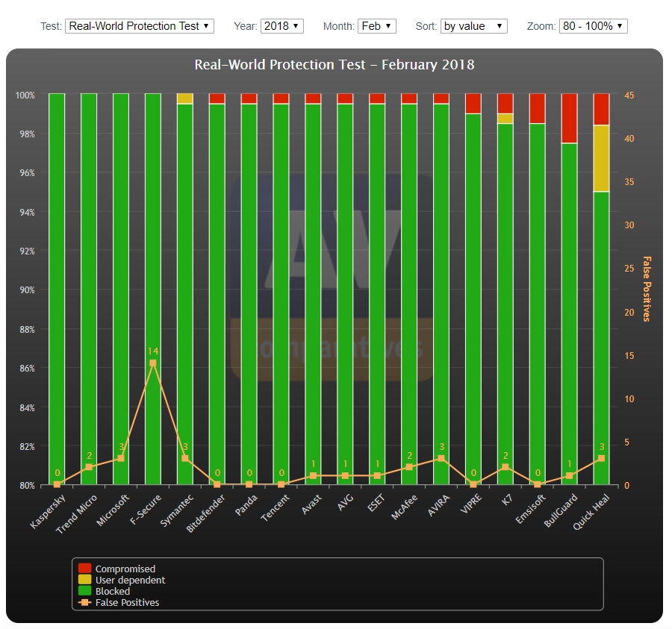
Task: Open the Sort dropdown set to by value
Action: [x=473, y=26]
